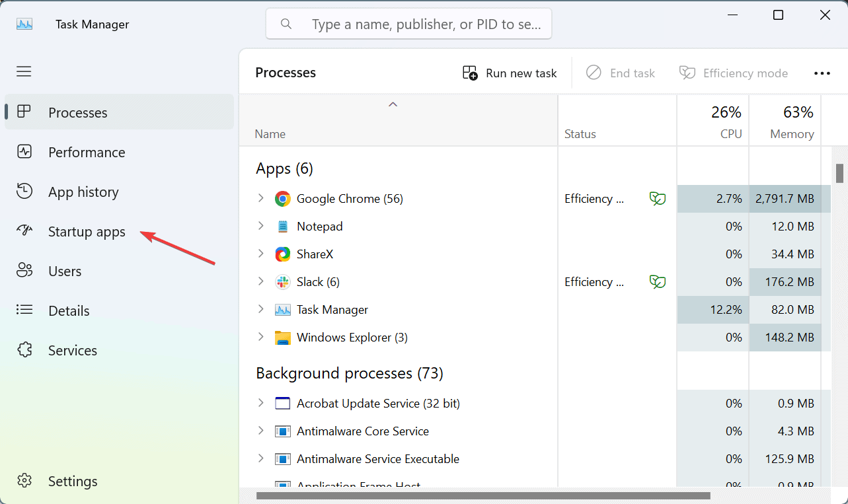Image resolution: width=848 pixels, height=504 pixels.
Task: Click the Startup apps icon
Action: (24, 231)
